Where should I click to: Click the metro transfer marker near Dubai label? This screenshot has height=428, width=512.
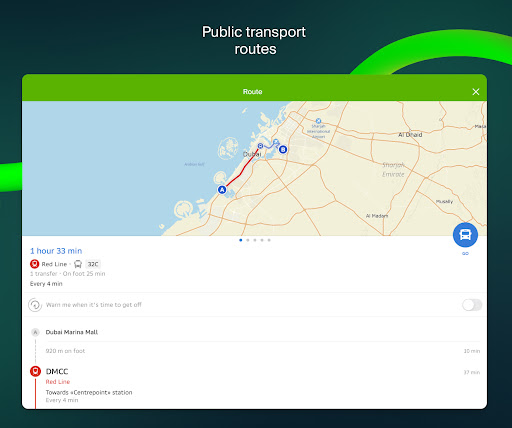[x=260, y=146]
